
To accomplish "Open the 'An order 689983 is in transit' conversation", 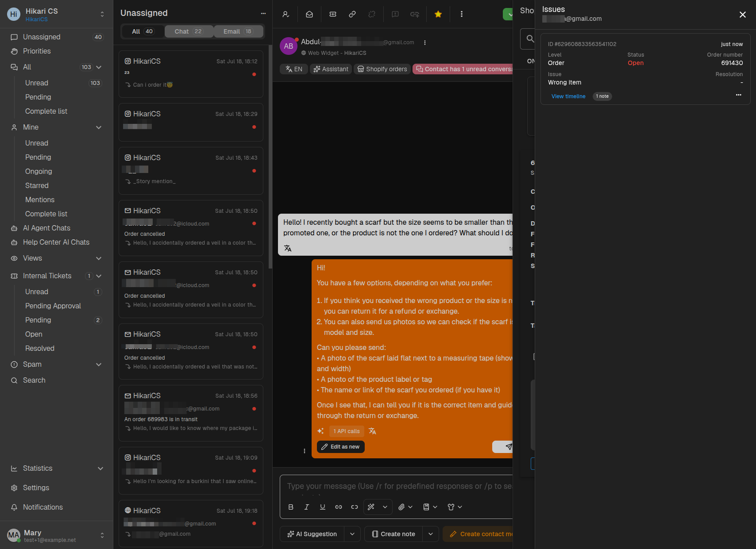I will tap(191, 413).
